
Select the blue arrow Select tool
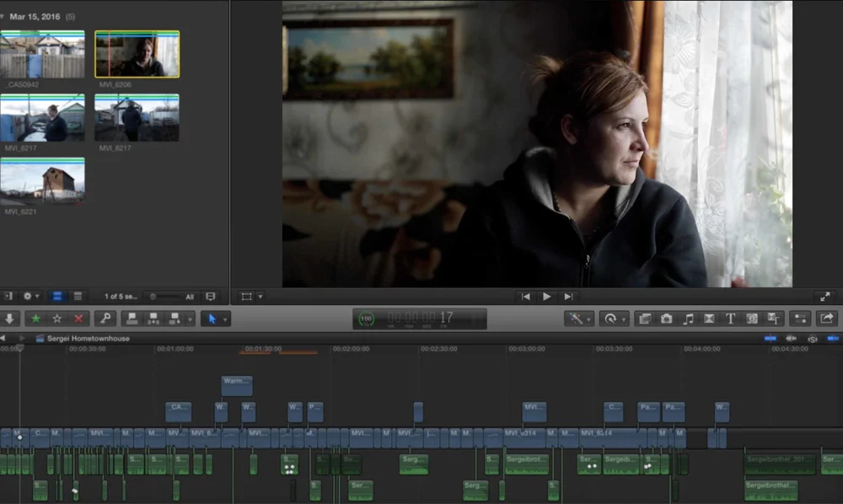point(212,319)
